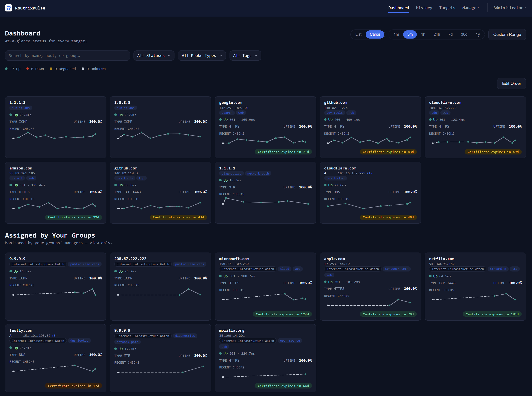The width and height of the screenshot is (532, 396).
Task: Select the 1y time range
Action: [x=478, y=34]
